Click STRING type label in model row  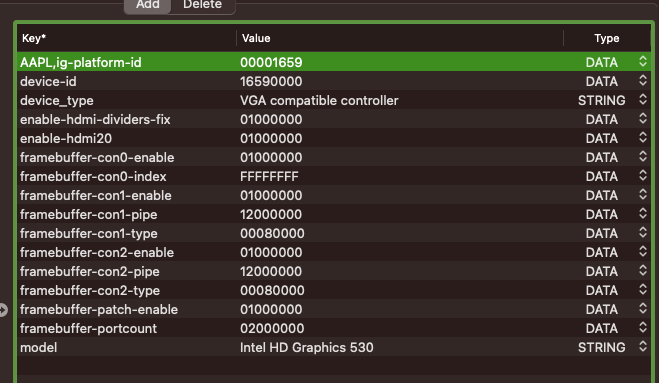(x=601, y=348)
